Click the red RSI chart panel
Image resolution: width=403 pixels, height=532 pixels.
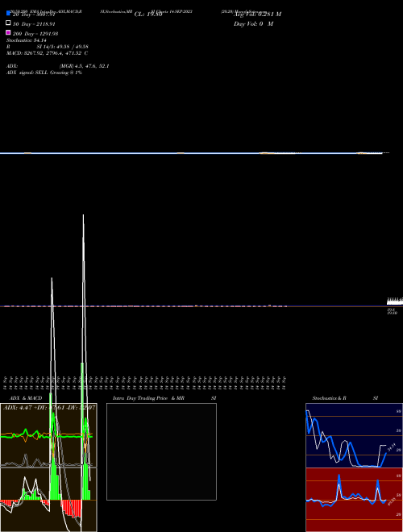354,500
